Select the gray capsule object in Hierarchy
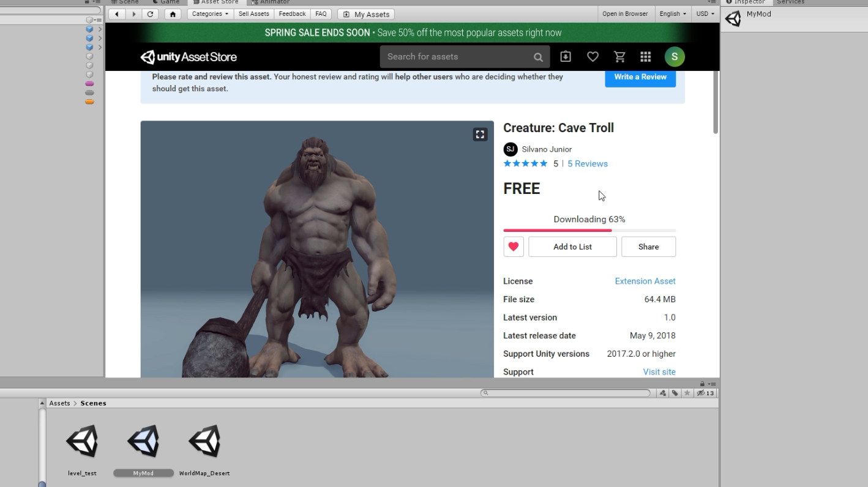Screen dimensions: 868x487 pos(89,93)
